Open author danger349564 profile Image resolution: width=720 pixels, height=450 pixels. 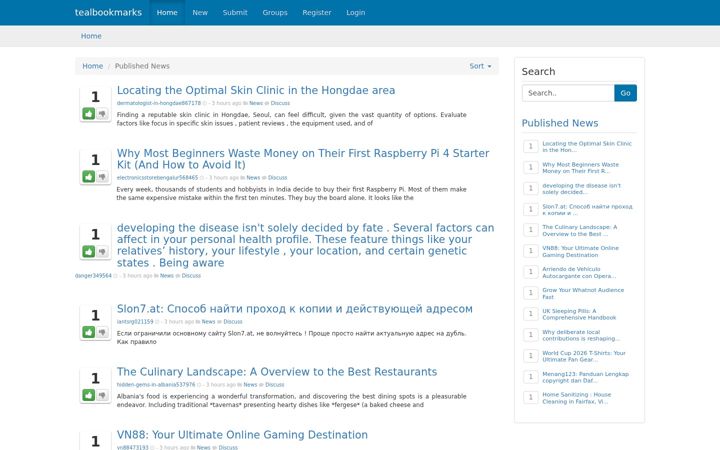click(93, 276)
